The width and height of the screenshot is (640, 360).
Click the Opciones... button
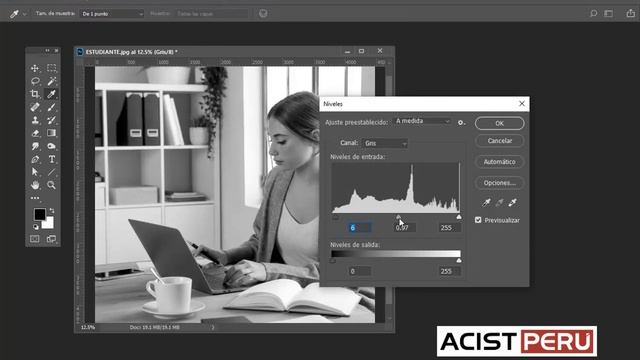(500, 183)
